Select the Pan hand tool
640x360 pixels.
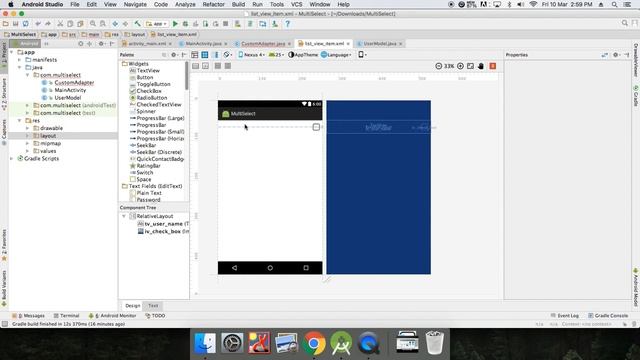click(481, 66)
